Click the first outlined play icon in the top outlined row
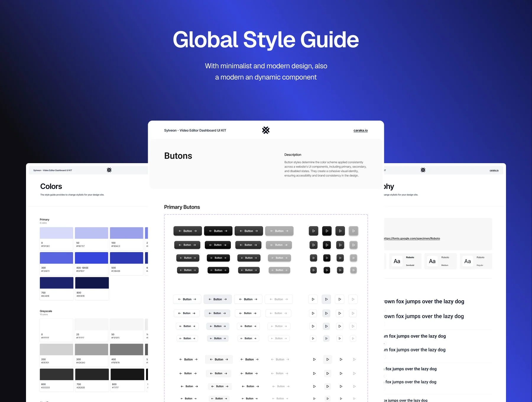Viewport: 532px width, 402px height. pos(313,299)
